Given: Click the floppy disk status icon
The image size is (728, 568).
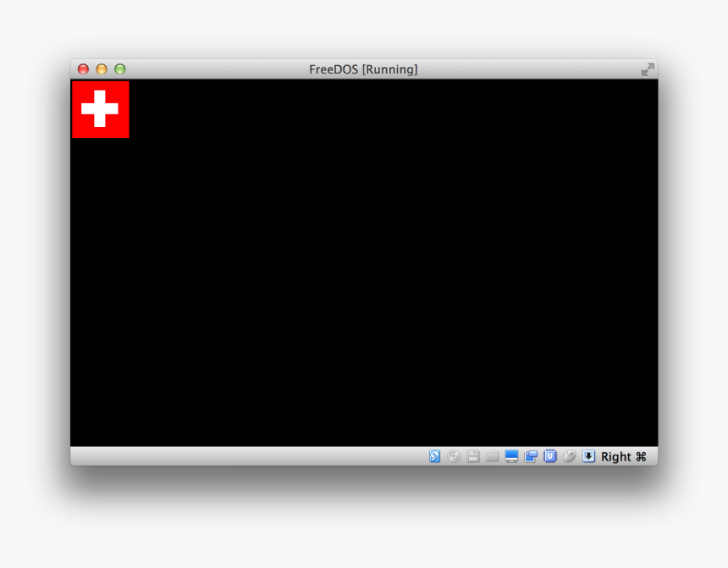Looking at the screenshot, I should tap(473, 456).
